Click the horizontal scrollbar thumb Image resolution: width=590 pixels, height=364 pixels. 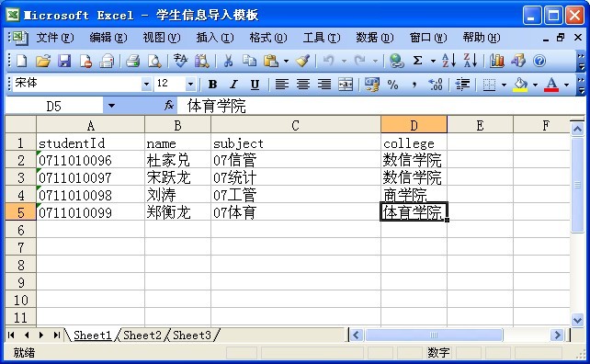[434, 335]
